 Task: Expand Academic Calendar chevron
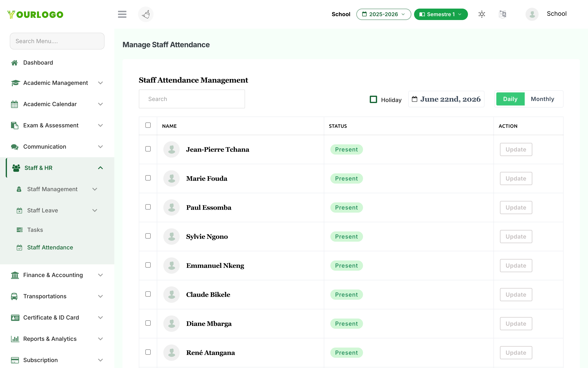[100, 104]
